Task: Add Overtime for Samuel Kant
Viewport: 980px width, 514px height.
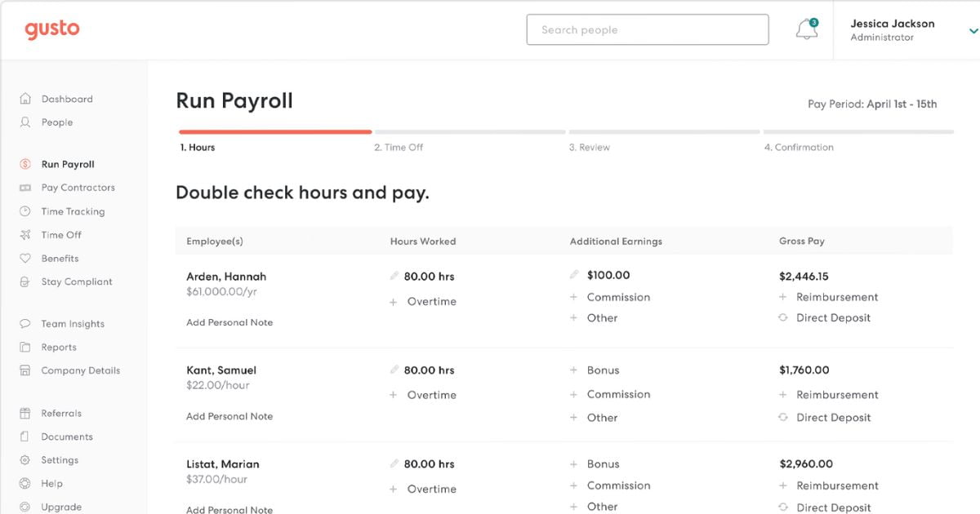Action: click(x=431, y=395)
